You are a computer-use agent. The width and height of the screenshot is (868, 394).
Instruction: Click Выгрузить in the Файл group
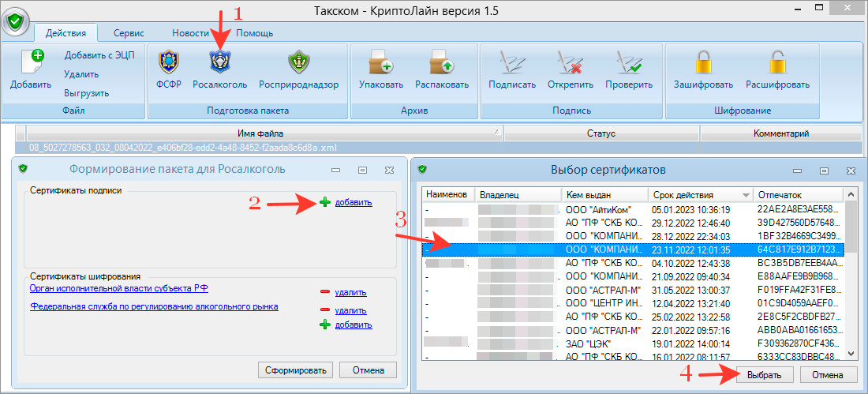(86, 92)
